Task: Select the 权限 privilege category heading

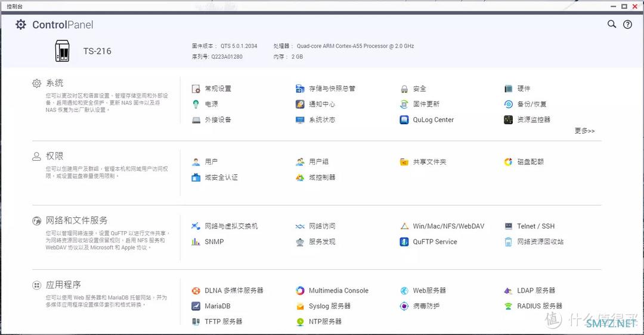Action: 54,156
